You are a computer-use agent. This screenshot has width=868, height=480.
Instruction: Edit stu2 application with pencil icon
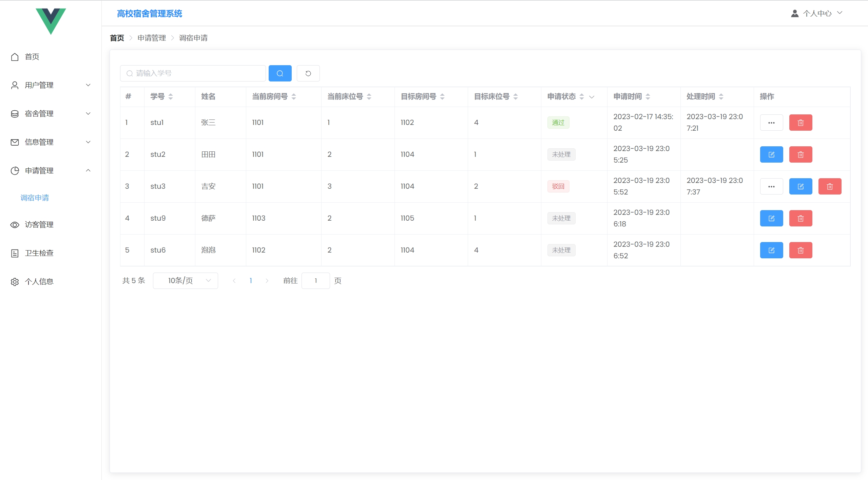click(771, 154)
